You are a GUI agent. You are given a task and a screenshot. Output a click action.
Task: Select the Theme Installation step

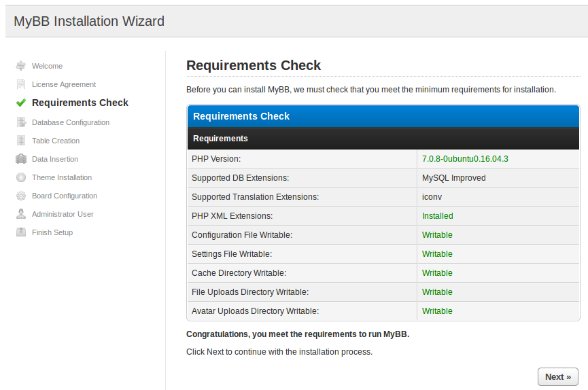[62, 178]
